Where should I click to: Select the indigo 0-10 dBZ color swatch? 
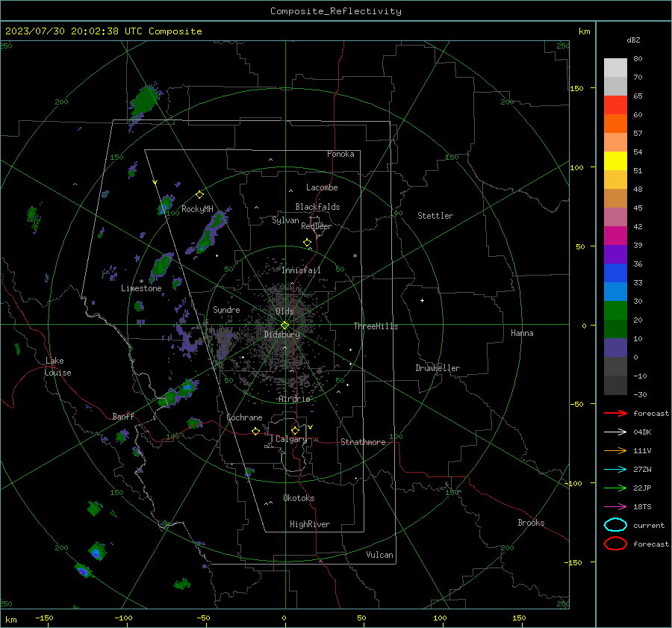pos(615,347)
